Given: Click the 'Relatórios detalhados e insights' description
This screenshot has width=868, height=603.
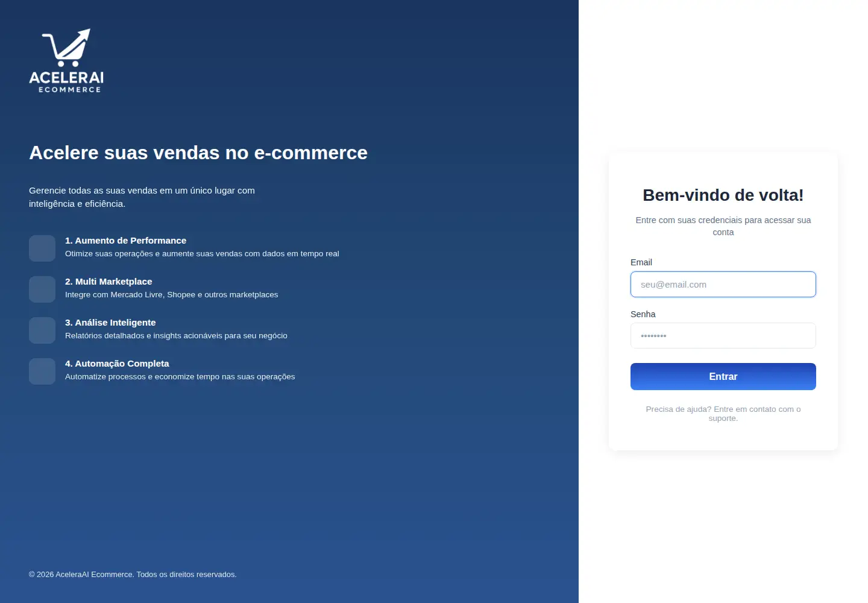Looking at the screenshot, I should (x=176, y=336).
